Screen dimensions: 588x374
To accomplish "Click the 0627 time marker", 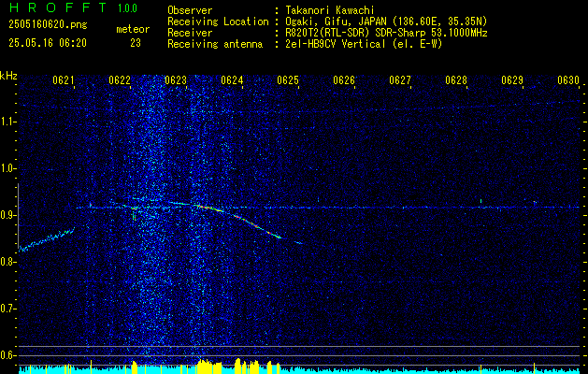I will 400,79.
